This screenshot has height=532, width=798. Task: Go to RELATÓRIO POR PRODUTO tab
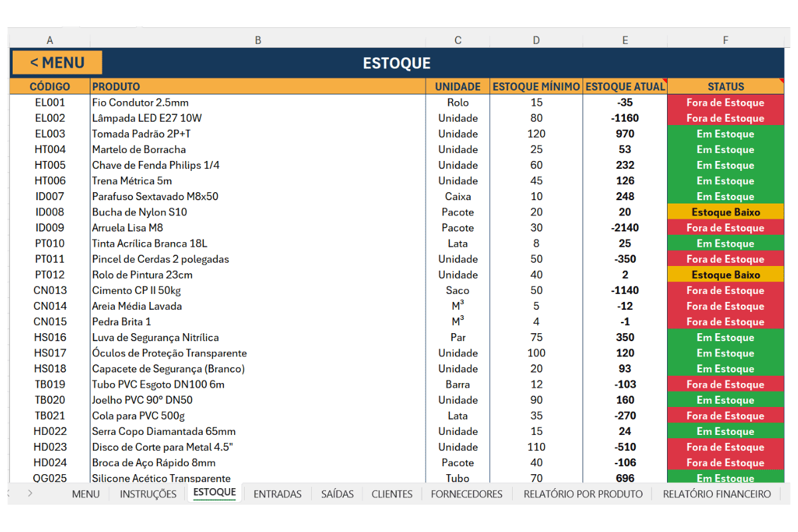coord(583,494)
